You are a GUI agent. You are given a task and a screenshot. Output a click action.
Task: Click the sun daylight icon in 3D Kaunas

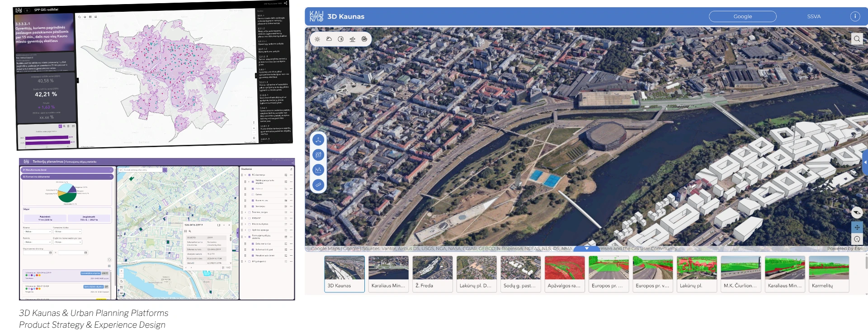(x=317, y=39)
